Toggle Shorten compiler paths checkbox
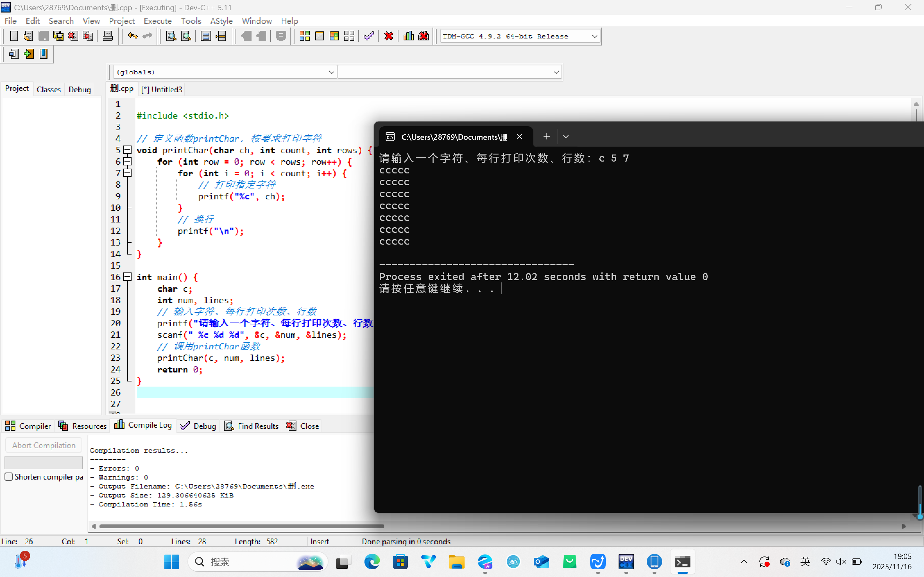This screenshot has width=924, height=577. [9, 477]
